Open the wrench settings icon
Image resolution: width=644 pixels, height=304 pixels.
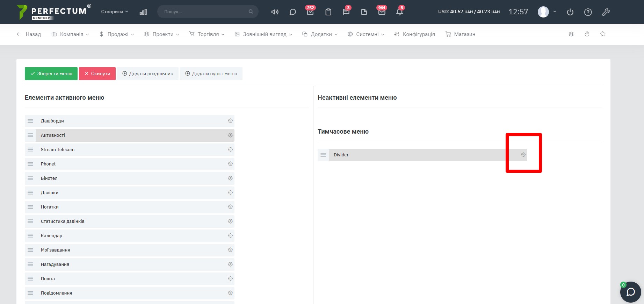606,12
